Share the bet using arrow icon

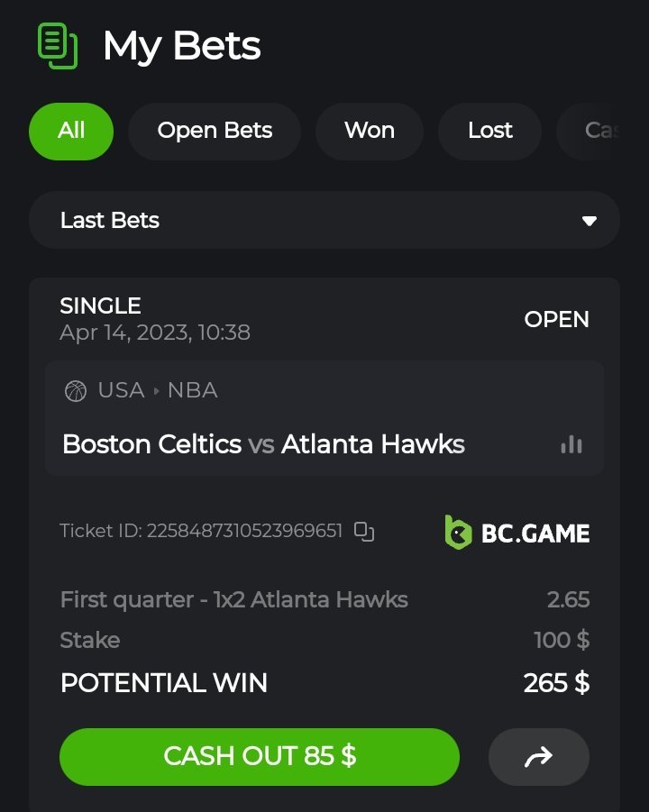[538, 757]
